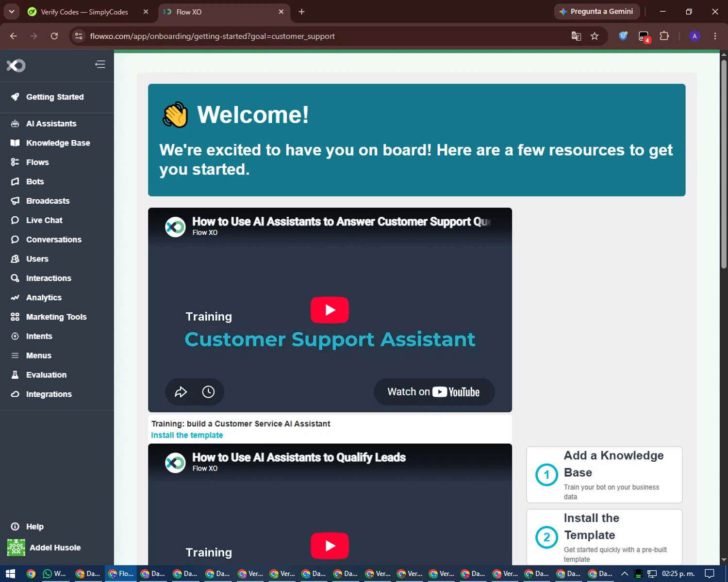Click Watch on YouTube button
The width and height of the screenshot is (728, 582).
[434, 392]
